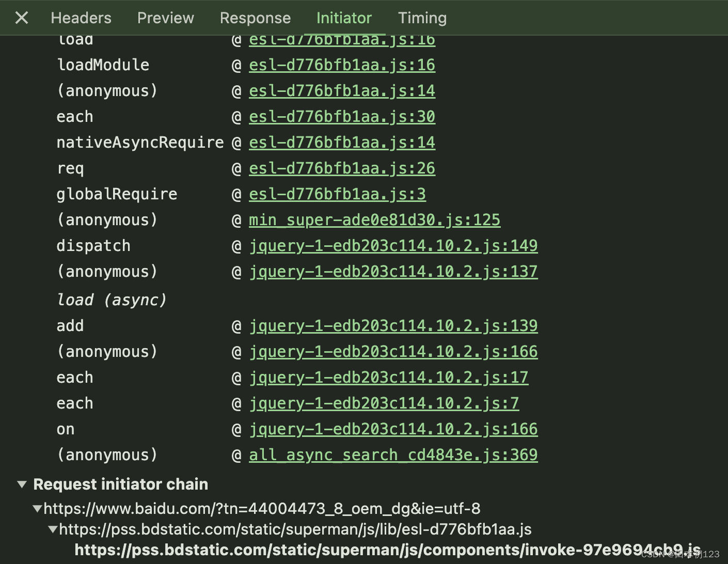Image resolution: width=728 pixels, height=564 pixels.
Task: Click the 'Request initiator chain' heading text
Action: 121,484
